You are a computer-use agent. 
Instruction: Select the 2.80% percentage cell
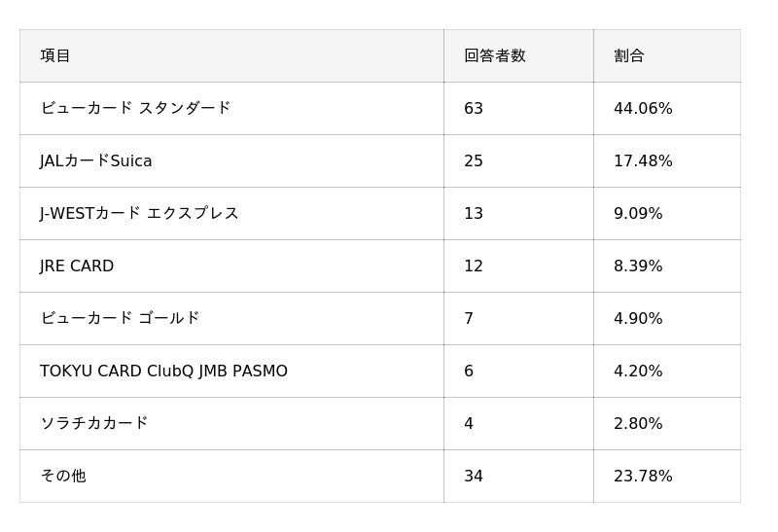pos(638,423)
